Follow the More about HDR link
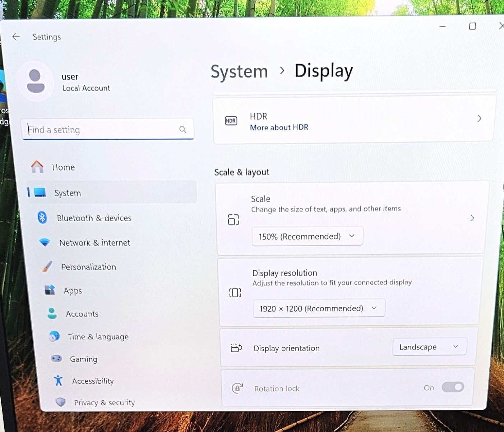This screenshot has height=432, width=504. coord(279,127)
